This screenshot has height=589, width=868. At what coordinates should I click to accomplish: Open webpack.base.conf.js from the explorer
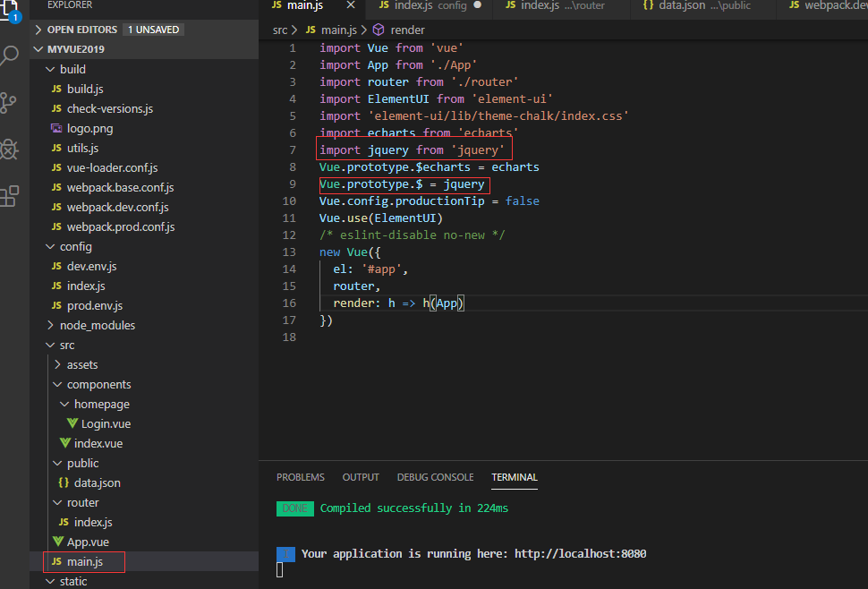120,187
